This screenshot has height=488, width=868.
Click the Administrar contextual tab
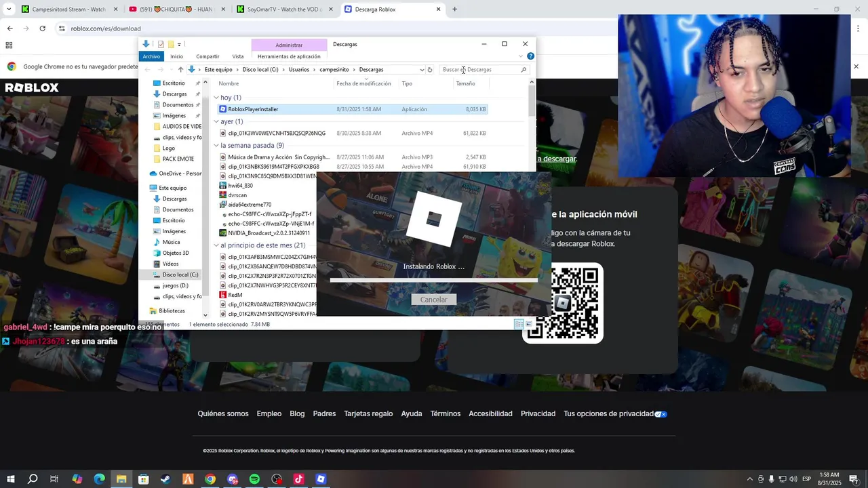click(289, 45)
